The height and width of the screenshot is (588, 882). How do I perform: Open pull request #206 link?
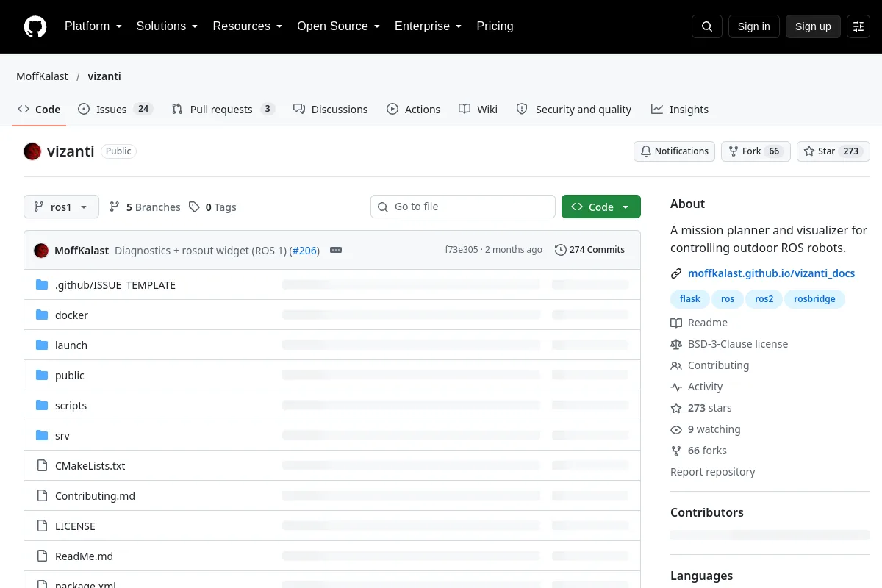[x=306, y=250]
